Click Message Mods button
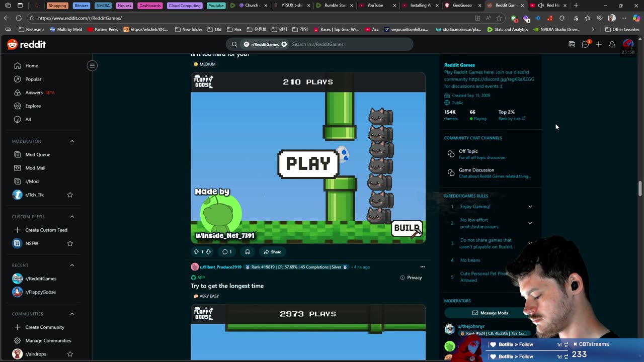644x362 pixels. pos(490,313)
